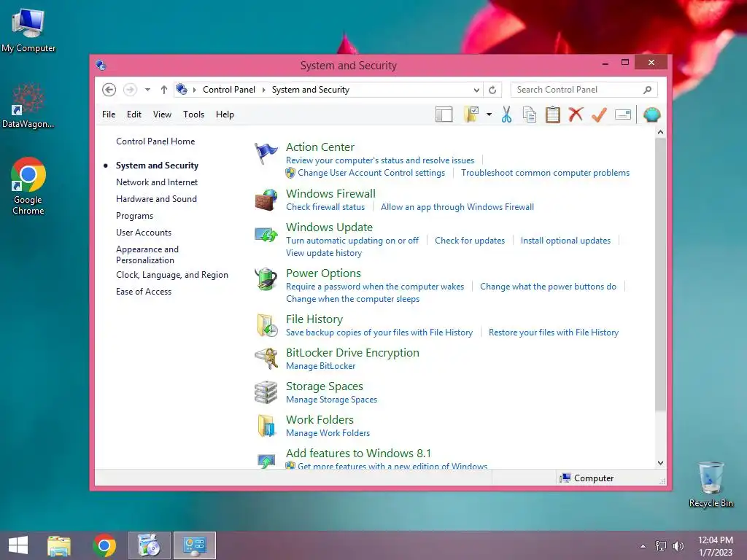Click the vertical scrollbar thumb
747x560 pixels.
coord(660,275)
